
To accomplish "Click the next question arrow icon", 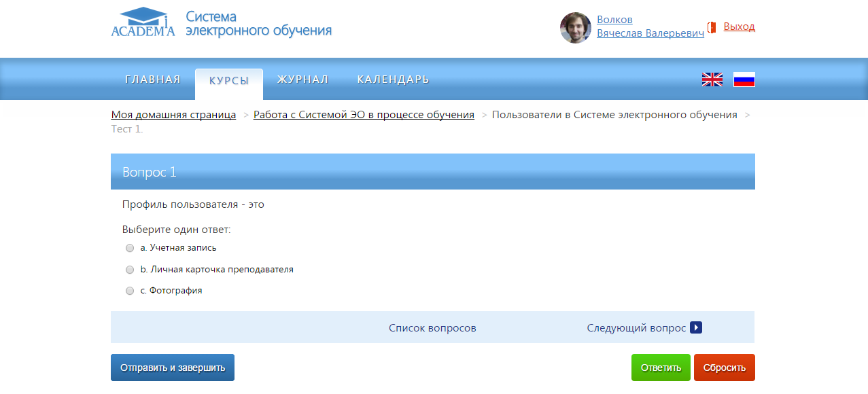I will click(x=695, y=328).
